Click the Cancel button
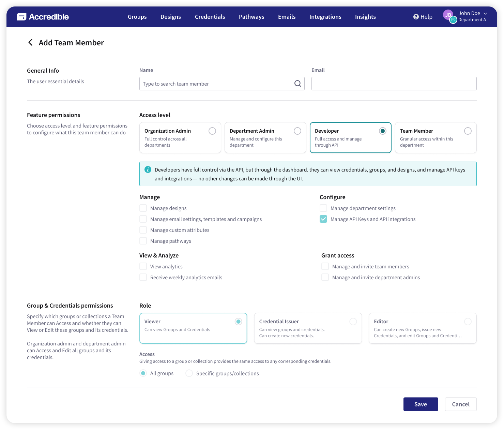504x430 pixels. click(461, 404)
